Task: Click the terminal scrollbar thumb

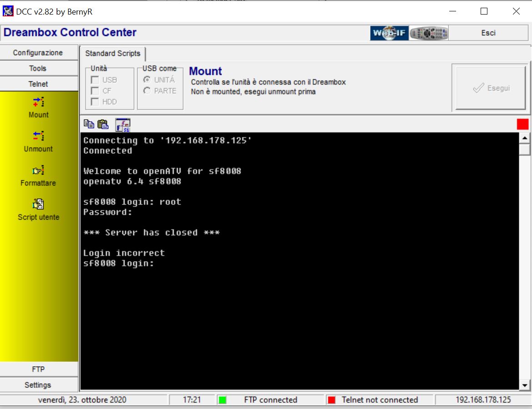Action: [x=525, y=149]
